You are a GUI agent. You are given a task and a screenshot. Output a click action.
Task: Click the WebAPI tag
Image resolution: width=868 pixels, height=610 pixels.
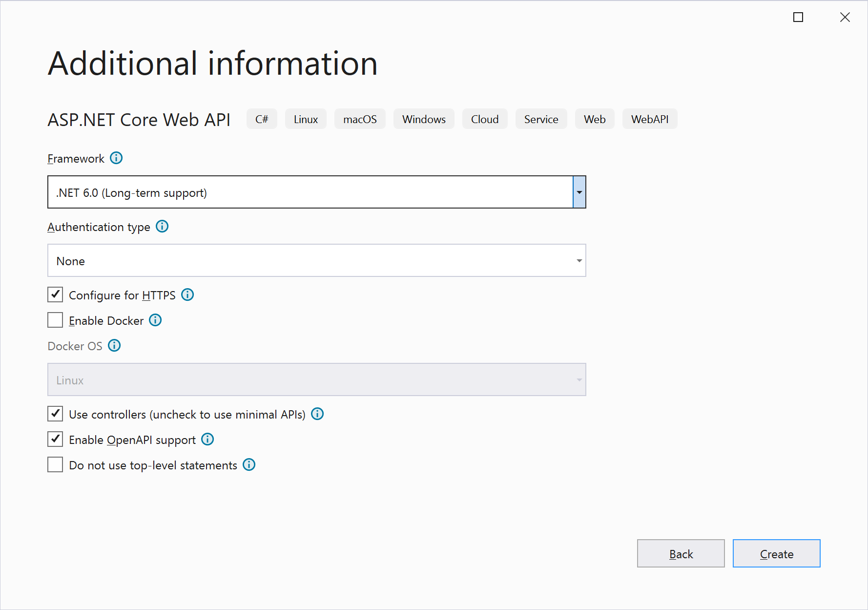pyautogui.click(x=650, y=119)
